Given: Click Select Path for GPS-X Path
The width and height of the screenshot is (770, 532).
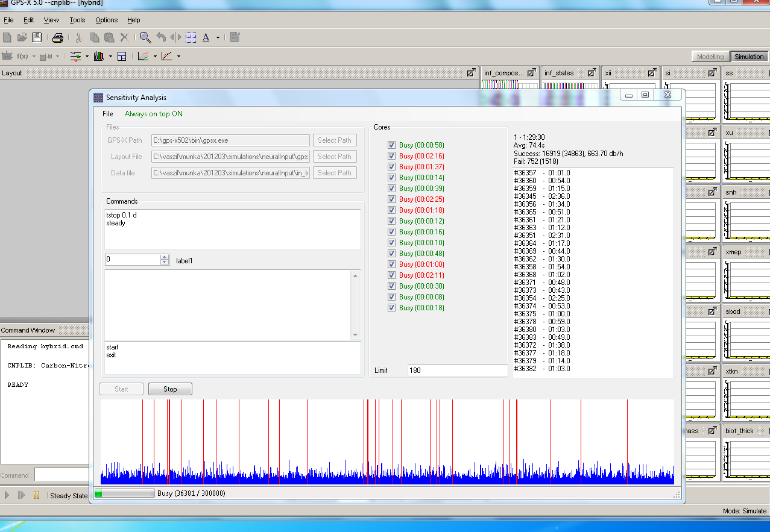Looking at the screenshot, I should [x=335, y=140].
